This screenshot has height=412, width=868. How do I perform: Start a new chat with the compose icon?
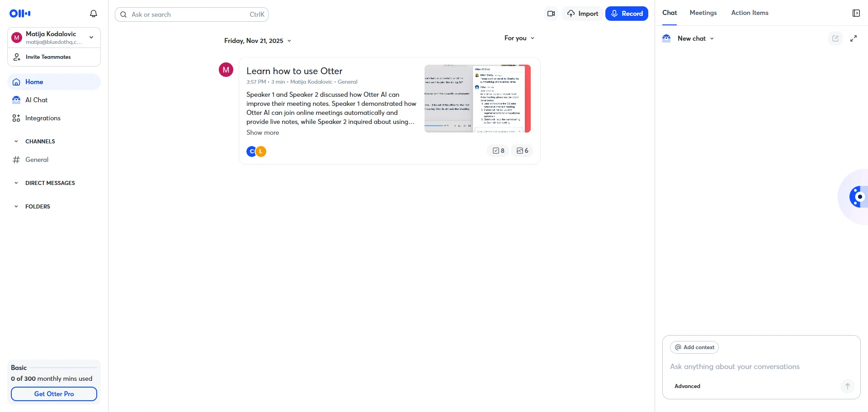coord(835,38)
